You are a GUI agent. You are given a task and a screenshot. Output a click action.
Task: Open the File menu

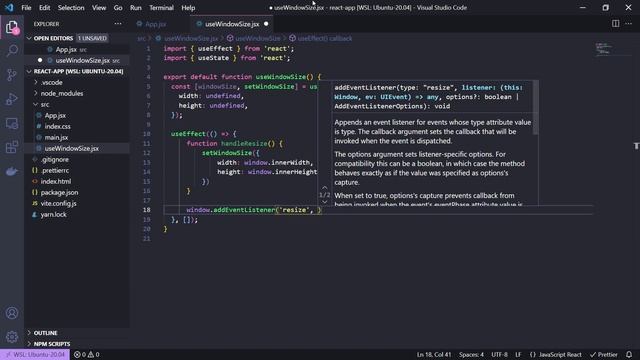(26, 8)
